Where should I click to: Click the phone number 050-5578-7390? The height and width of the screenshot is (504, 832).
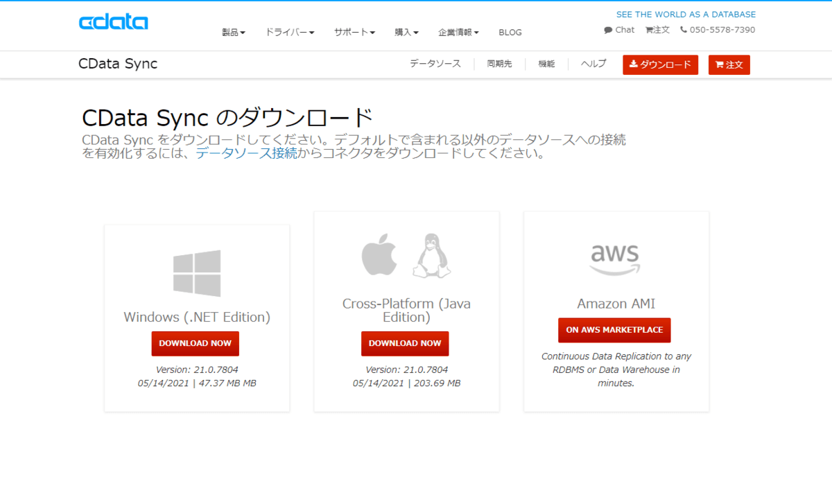(718, 30)
